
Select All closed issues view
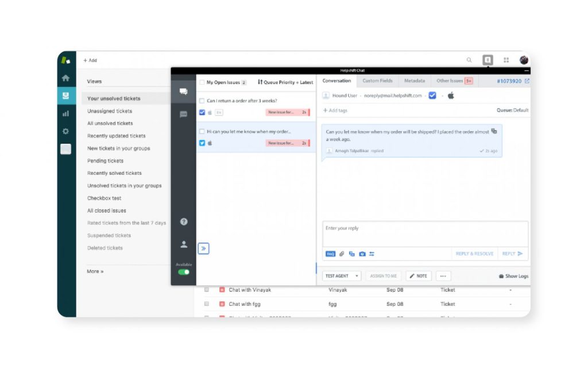tap(106, 210)
